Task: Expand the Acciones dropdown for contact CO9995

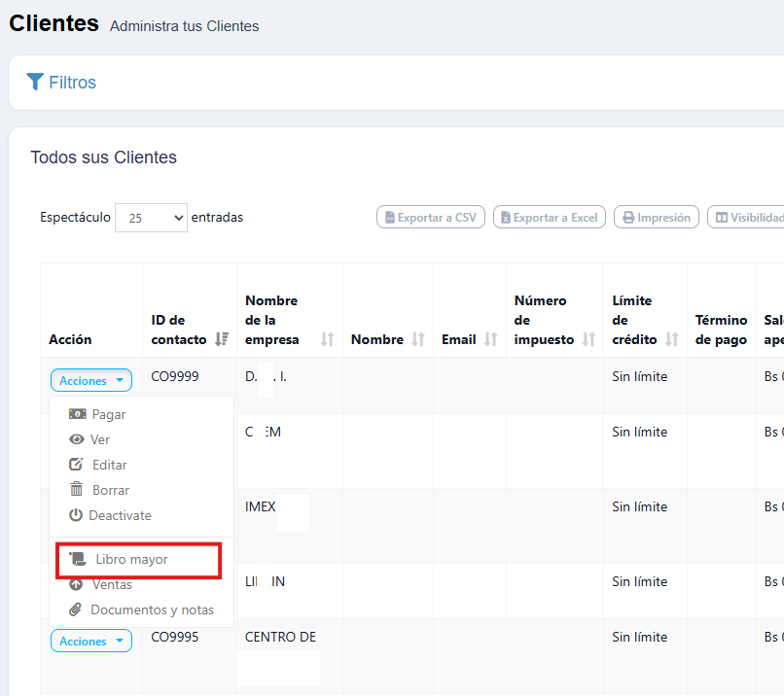Action: [91, 642]
